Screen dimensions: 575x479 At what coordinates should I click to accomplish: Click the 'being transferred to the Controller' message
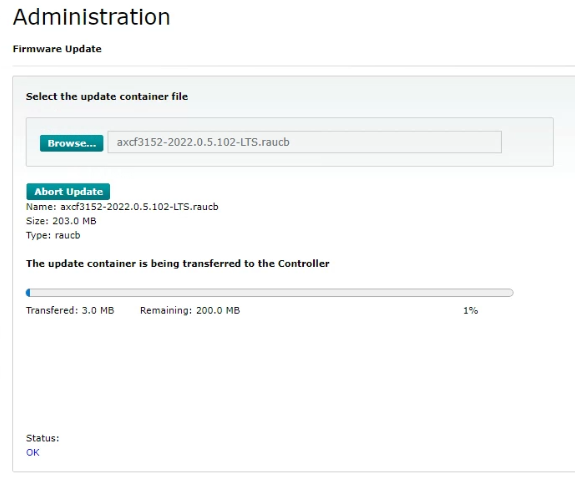(177, 264)
